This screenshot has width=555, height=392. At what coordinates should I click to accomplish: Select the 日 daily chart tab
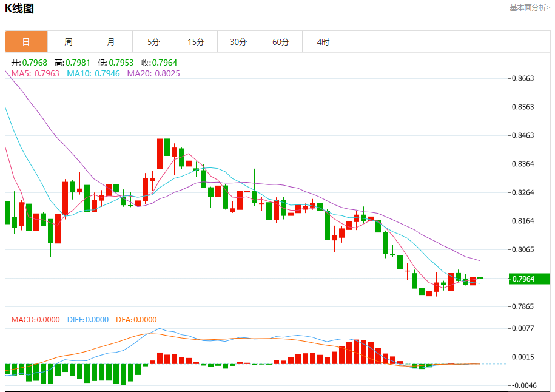click(x=26, y=42)
